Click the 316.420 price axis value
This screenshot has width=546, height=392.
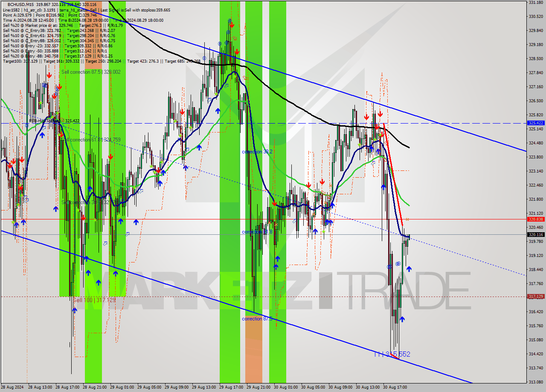point(536,312)
